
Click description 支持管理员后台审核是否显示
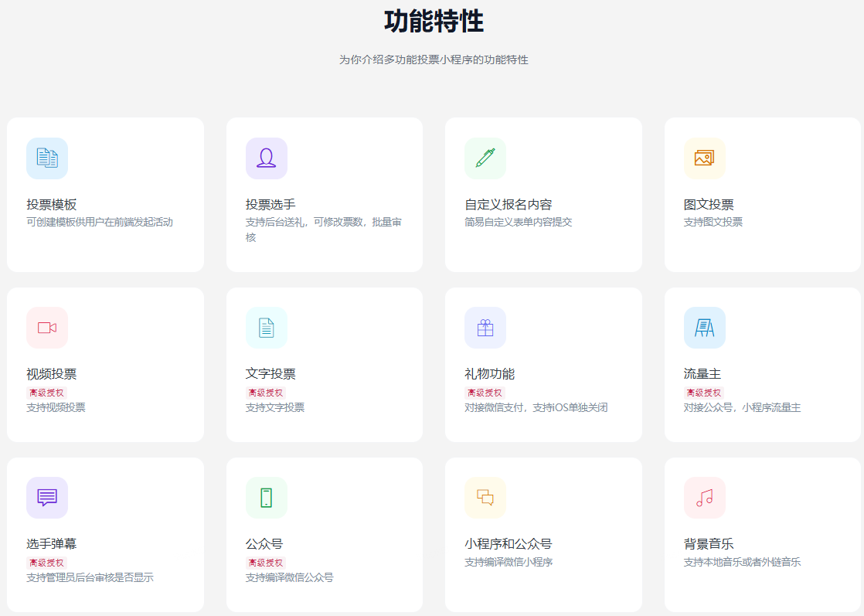(90, 577)
